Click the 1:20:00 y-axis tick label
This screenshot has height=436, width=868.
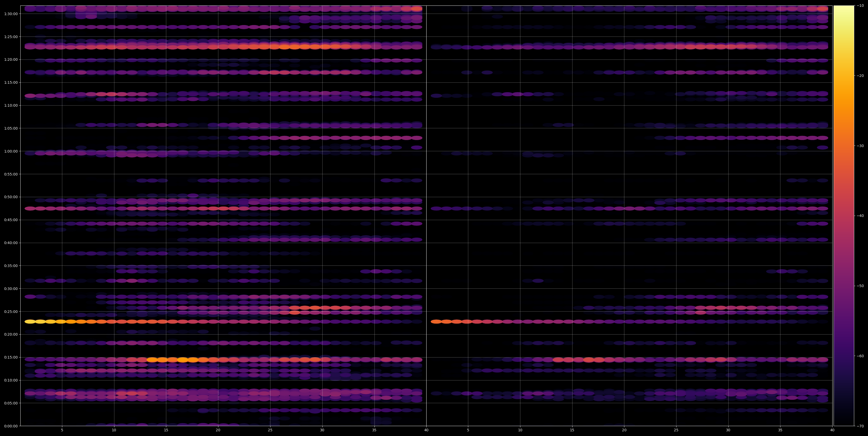(x=11, y=60)
